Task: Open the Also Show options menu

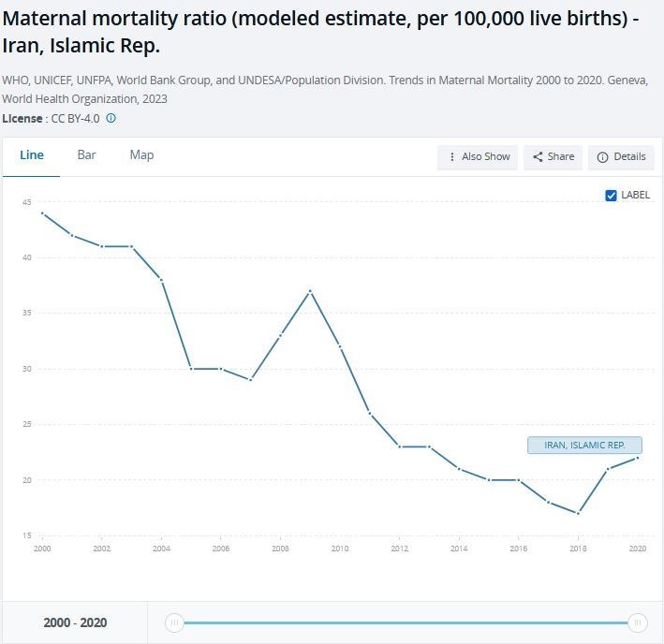Action: pos(479,157)
